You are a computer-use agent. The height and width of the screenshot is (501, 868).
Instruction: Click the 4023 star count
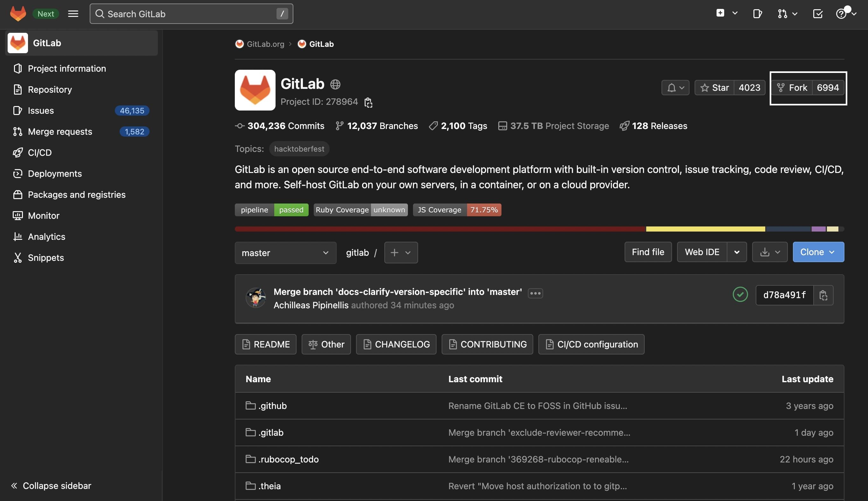point(749,88)
